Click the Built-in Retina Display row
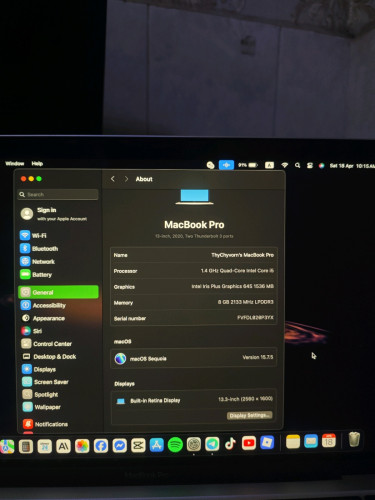 click(x=194, y=400)
